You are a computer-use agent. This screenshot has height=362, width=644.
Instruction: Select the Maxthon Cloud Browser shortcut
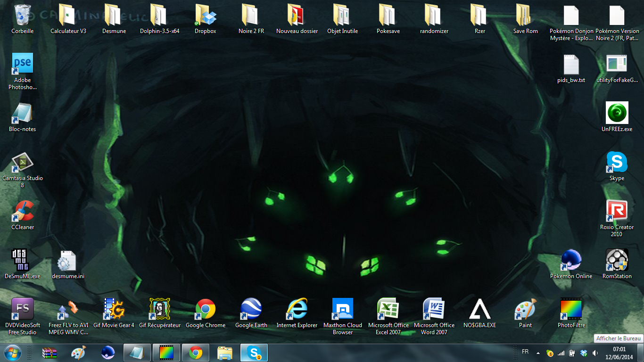[x=342, y=317]
